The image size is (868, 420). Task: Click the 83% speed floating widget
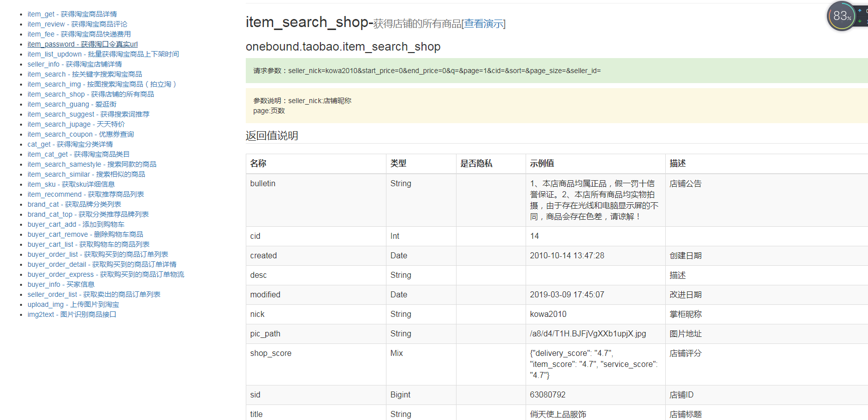coord(842,16)
